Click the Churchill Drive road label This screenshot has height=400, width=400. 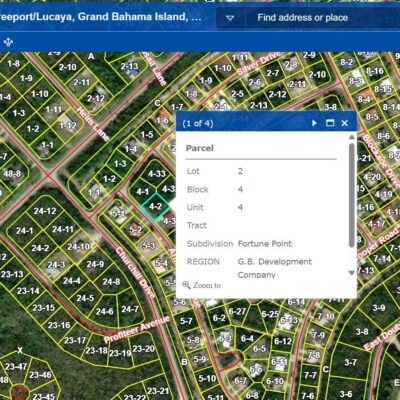point(136,272)
